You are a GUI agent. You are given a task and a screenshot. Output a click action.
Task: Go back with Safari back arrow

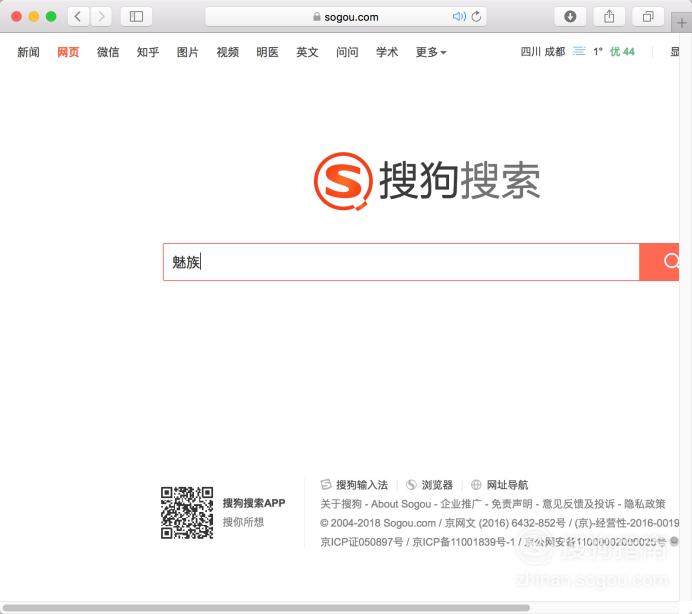click(x=79, y=17)
